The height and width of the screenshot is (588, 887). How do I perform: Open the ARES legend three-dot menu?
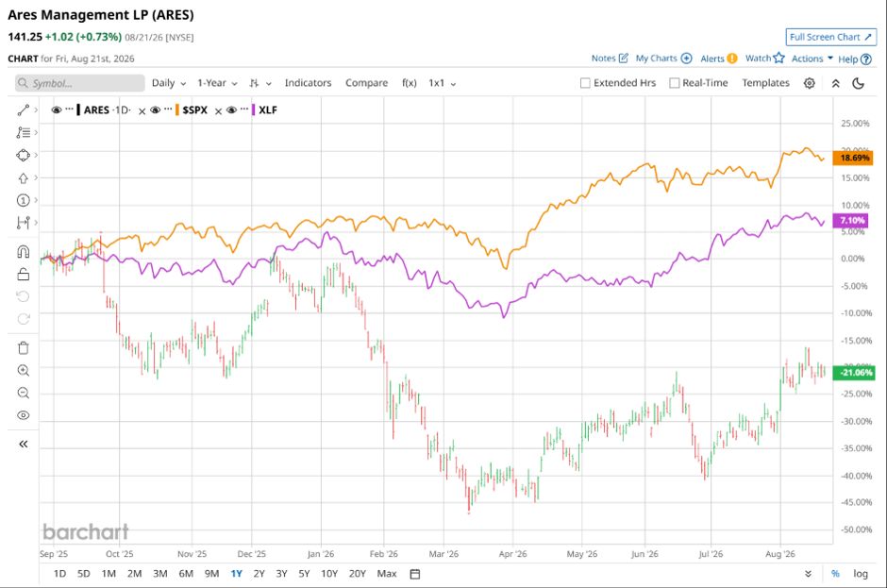(69, 109)
